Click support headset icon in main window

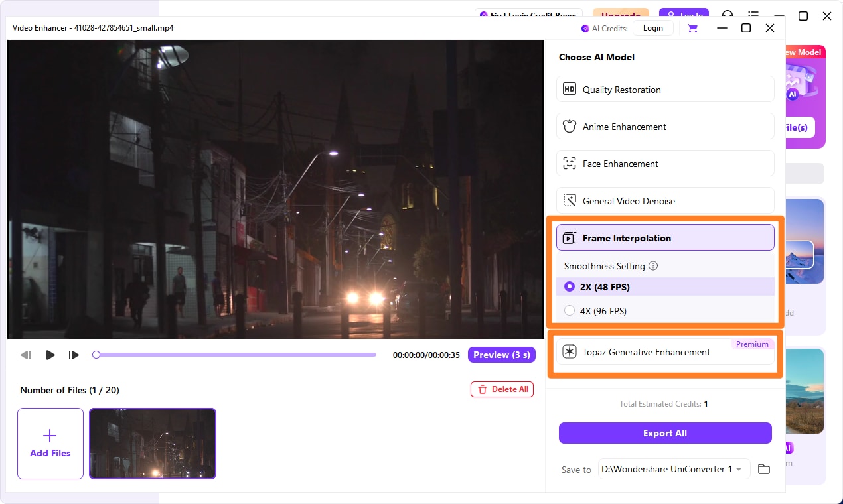(x=728, y=15)
